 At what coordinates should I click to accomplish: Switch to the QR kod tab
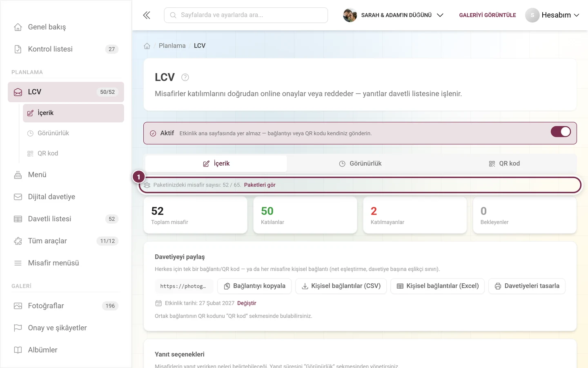(504, 164)
